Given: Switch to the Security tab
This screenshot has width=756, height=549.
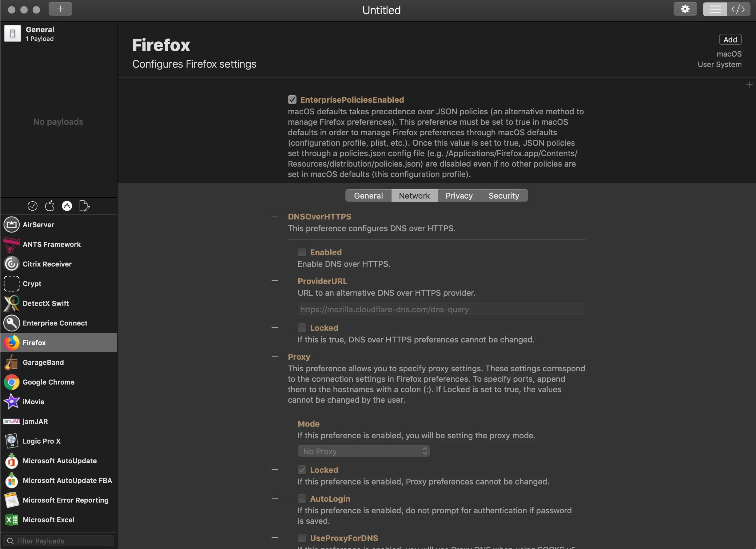Looking at the screenshot, I should (504, 196).
